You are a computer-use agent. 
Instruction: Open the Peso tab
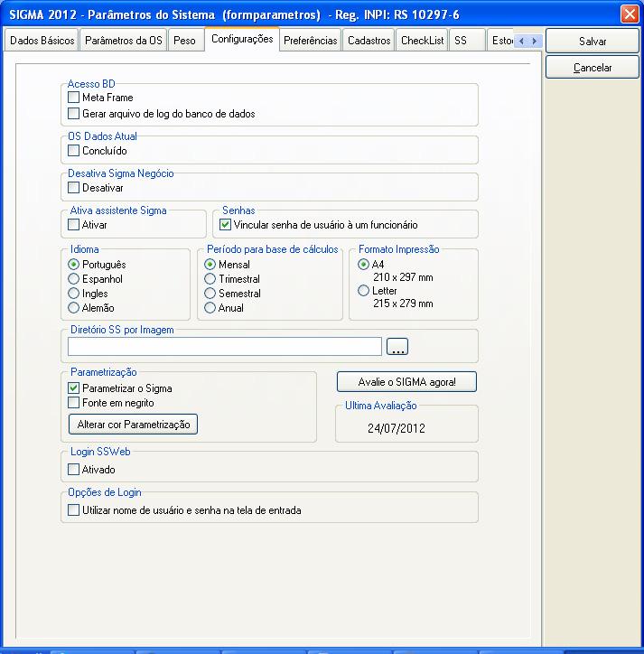tap(185, 41)
